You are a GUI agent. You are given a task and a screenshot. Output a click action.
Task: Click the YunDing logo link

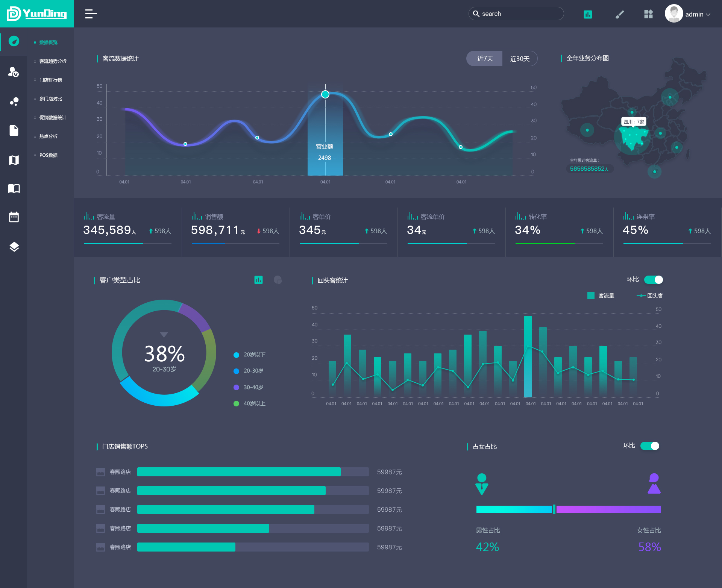click(37, 14)
